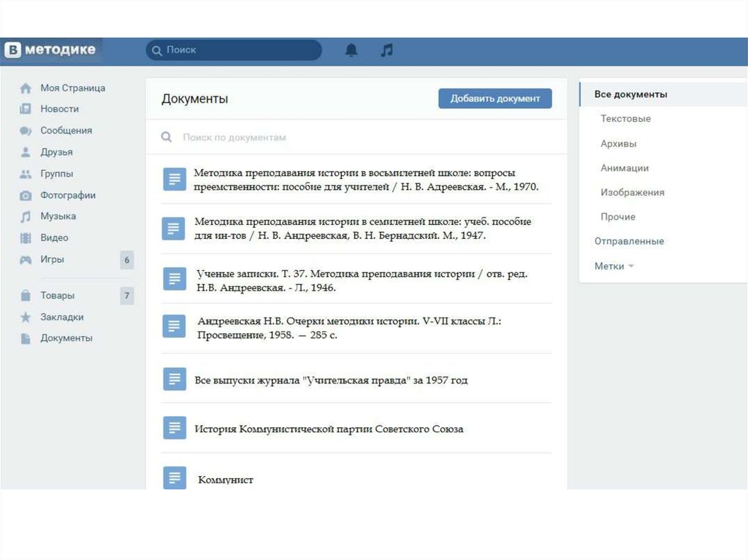Image resolution: width=748 pixels, height=560 pixels.
Task: Click the film icon beside Видео
Action: 26,238
